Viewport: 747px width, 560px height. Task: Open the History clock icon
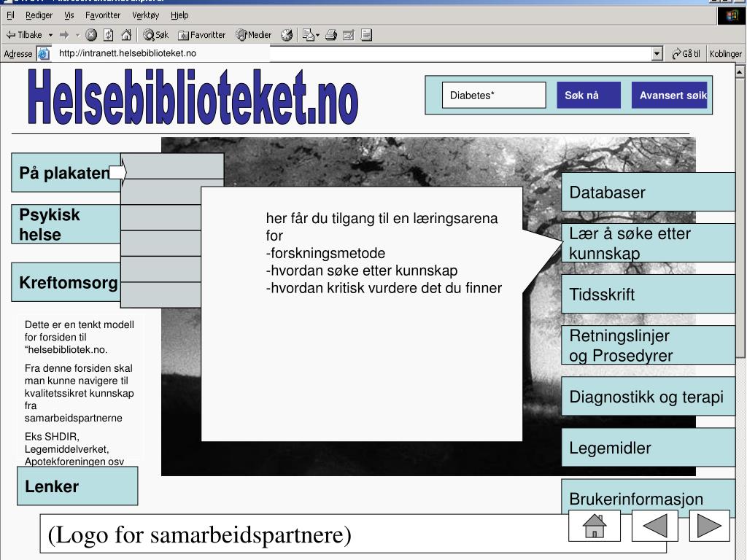[286, 35]
